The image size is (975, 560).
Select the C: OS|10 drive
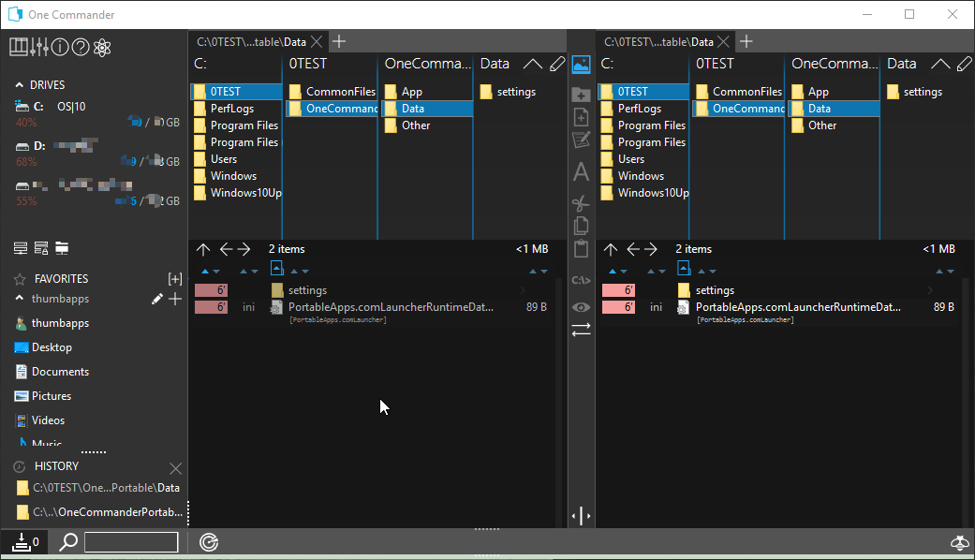tap(50, 106)
